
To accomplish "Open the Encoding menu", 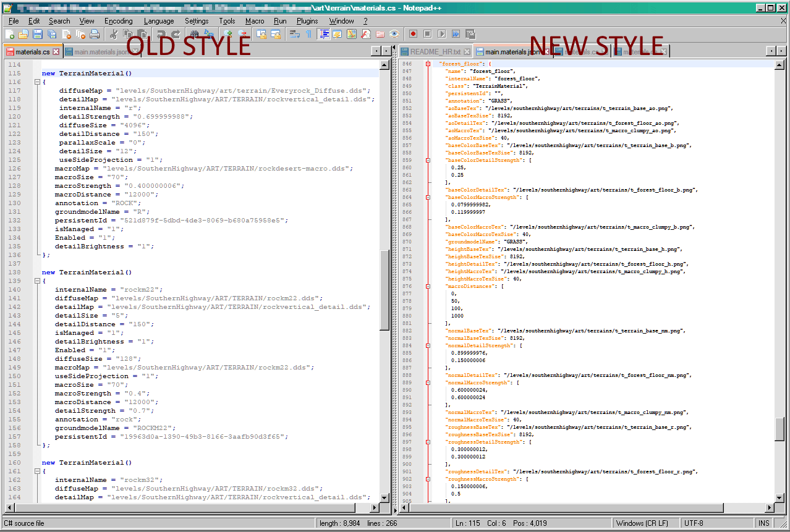I will pos(118,21).
